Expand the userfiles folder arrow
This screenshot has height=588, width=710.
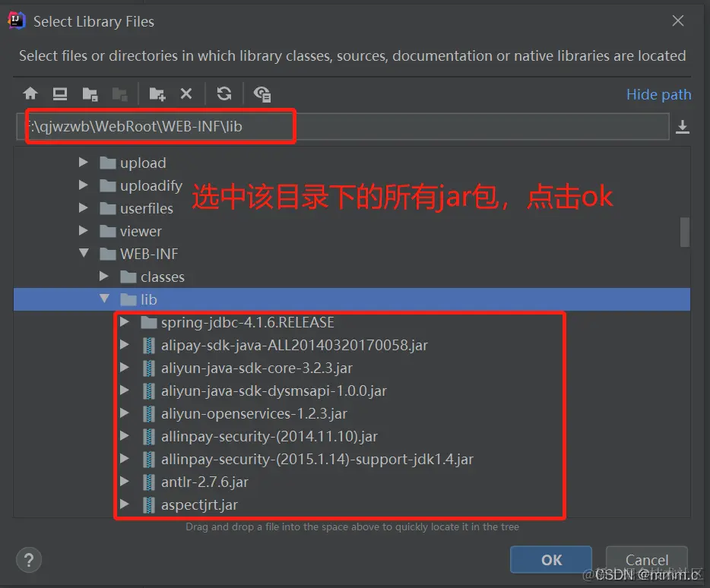pos(84,207)
